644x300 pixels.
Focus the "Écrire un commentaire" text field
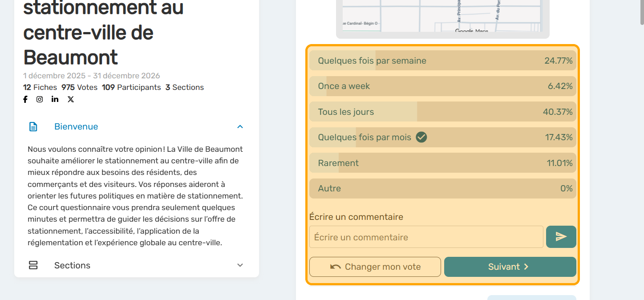coord(426,237)
